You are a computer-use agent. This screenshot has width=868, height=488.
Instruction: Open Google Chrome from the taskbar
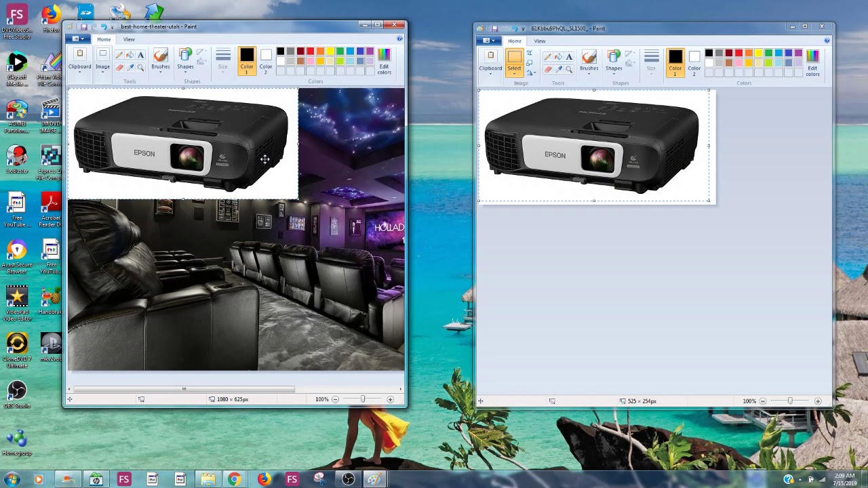234,479
